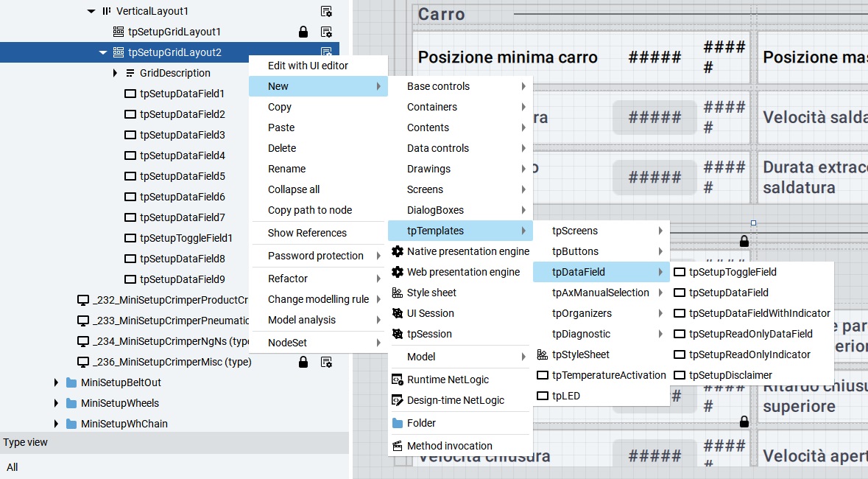The height and width of the screenshot is (479, 868).
Task: Select tpSetupDataField5 in the tree
Action: pyautogui.click(x=182, y=176)
